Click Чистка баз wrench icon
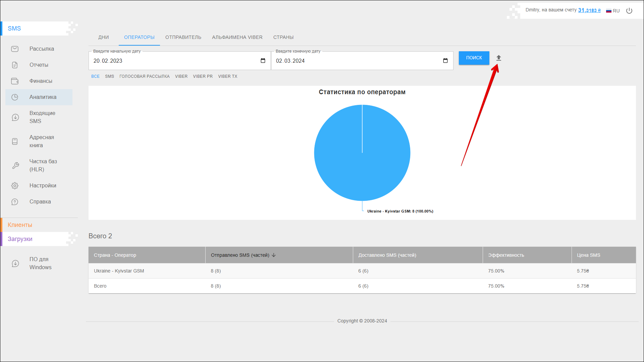 15,166
